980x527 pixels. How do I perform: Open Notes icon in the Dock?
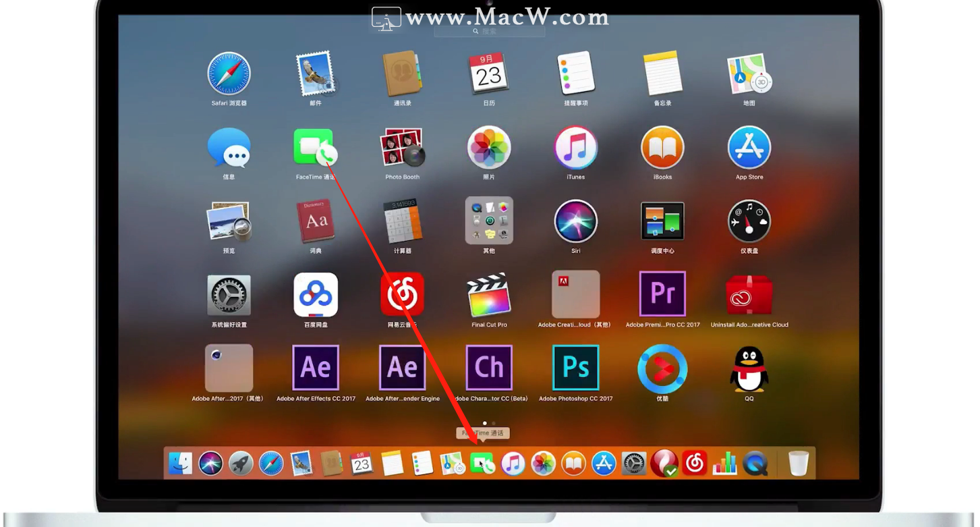(392, 463)
